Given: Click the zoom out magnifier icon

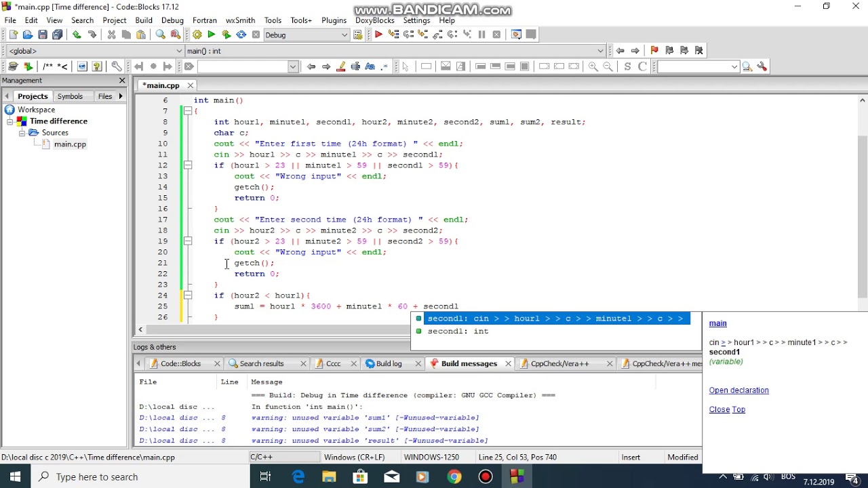Looking at the screenshot, I should [608, 66].
